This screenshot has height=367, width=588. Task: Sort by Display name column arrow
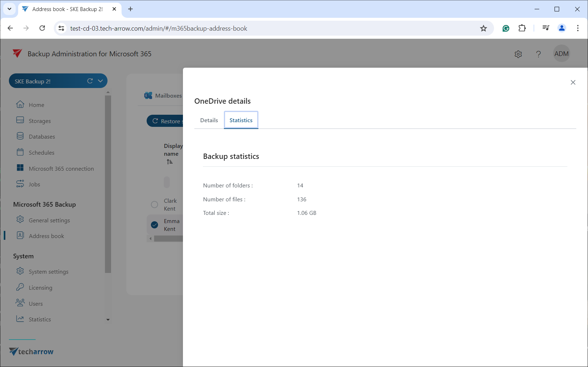click(170, 162)
